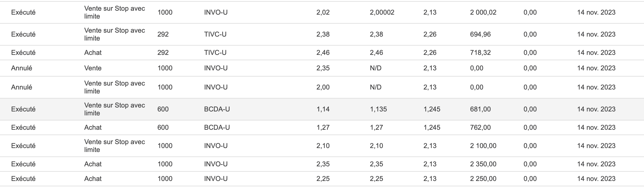Click the TIVC-U symbol in the 2,38 row
The width and height of the screenshot is (644, 188).
point(215,34)
